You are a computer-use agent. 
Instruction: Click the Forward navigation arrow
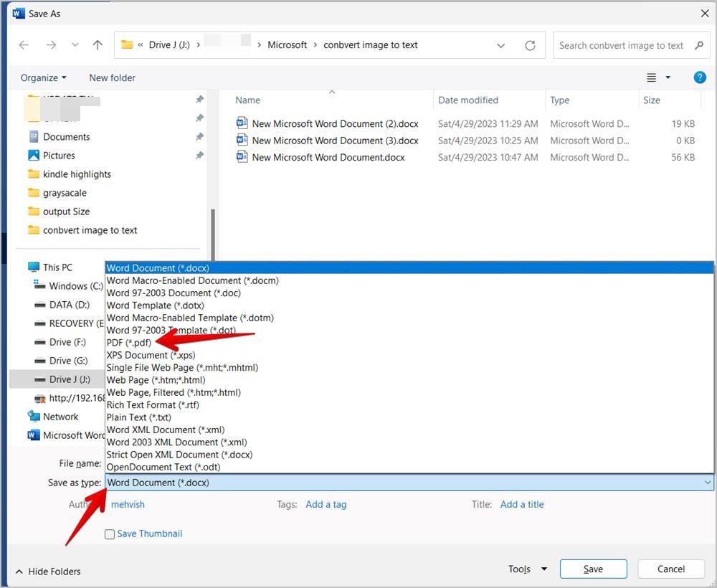pos(51,44)
